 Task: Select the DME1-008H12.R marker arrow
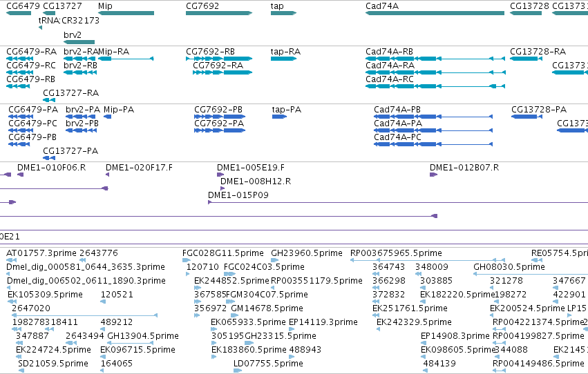pos(222,188)
